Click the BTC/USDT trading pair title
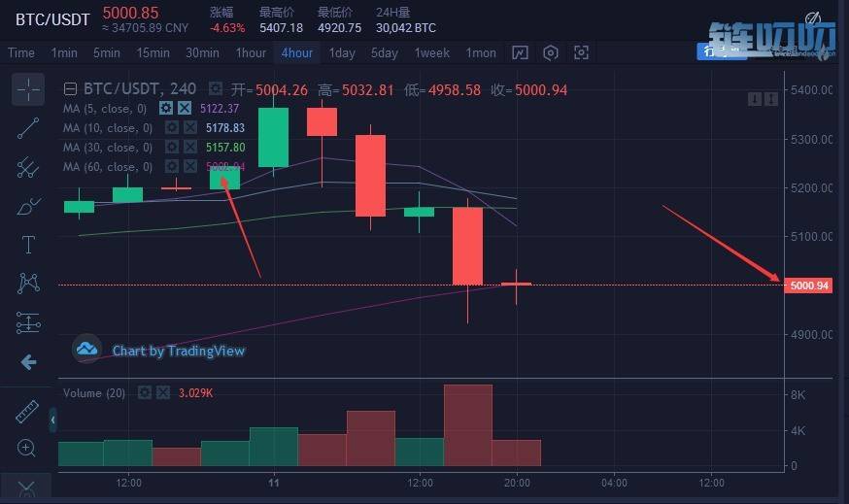Image resolution: width=849 pixels, height=504 pixels. click(x=52, y=20)
